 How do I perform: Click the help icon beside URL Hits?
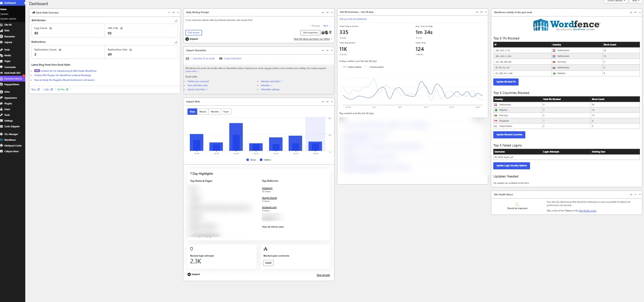click(x=121, y=28)
